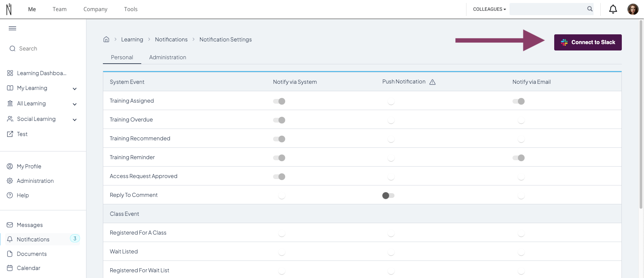Click the Help question mark icon
Viewport: 644px width, 278px height.
pos(10,195)
